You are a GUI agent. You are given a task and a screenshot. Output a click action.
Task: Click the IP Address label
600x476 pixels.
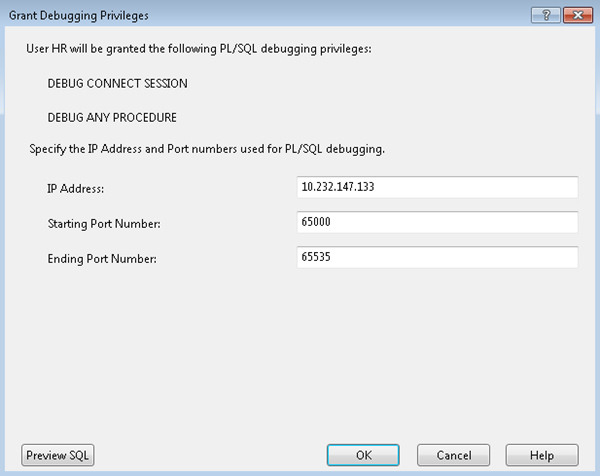(76, 189)
